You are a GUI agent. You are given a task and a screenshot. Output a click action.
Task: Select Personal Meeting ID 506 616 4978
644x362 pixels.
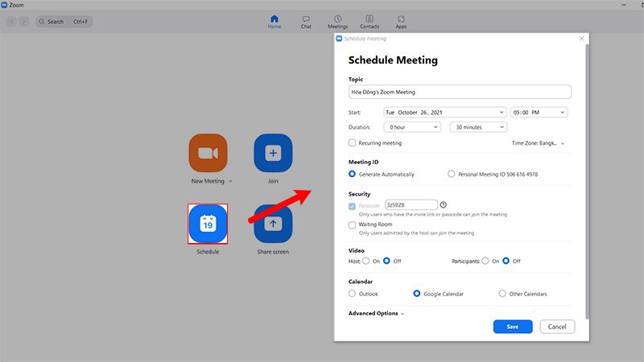point(452,174)
